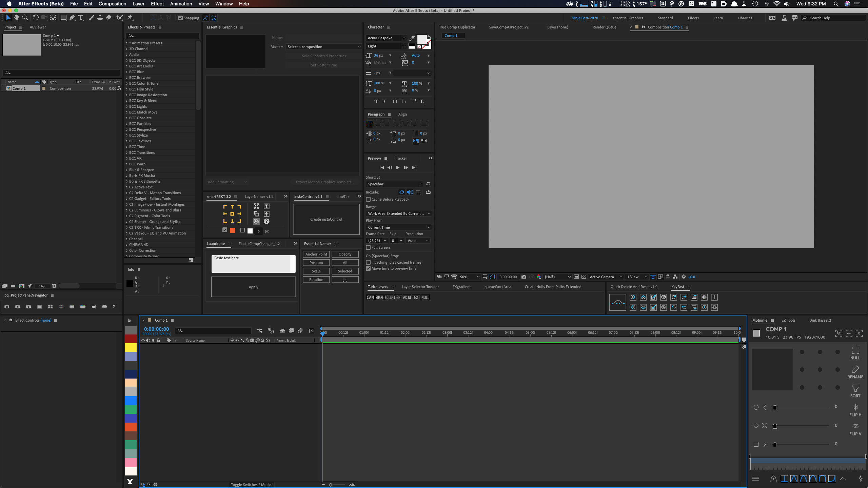
Task: Select the Clone Stamp tool
Action: 100,17
